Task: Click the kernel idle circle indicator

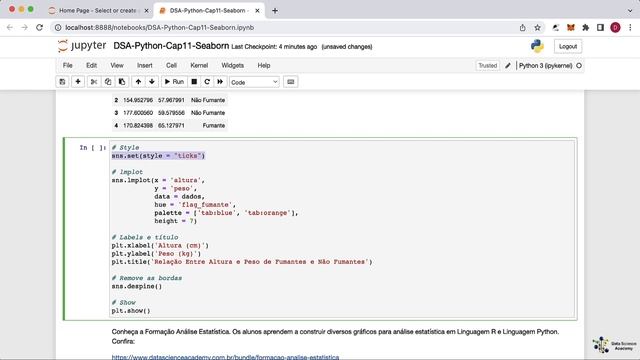Action: click(x=579, y=65)
